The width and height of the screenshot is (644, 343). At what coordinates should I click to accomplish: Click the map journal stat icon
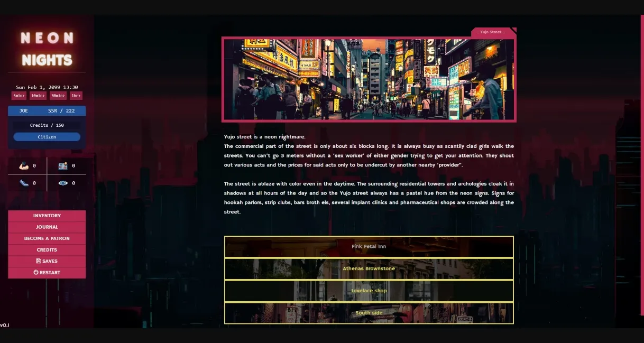point(63,166)
